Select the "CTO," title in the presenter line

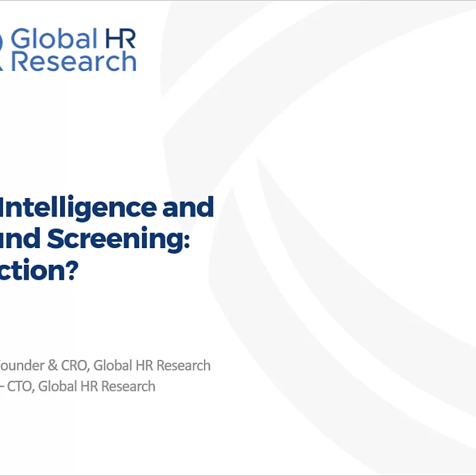23,386
